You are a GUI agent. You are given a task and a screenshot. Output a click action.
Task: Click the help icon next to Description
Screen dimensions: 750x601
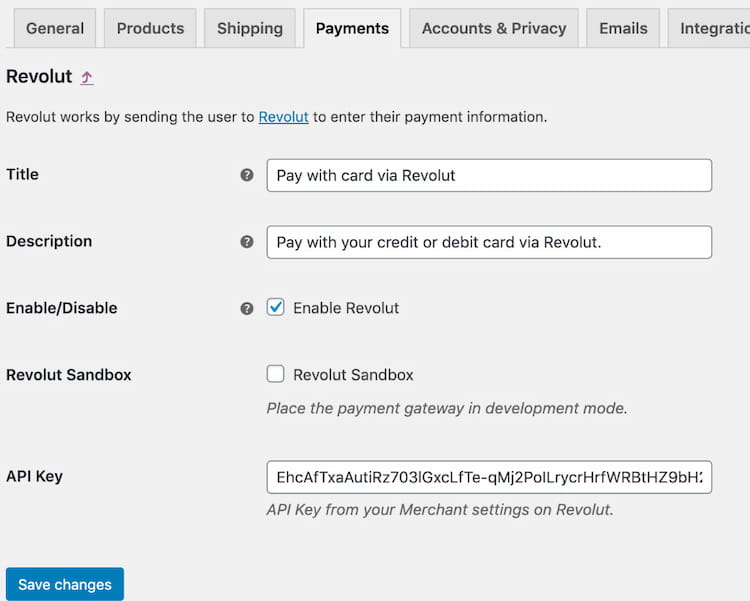(x=247, y=242)
